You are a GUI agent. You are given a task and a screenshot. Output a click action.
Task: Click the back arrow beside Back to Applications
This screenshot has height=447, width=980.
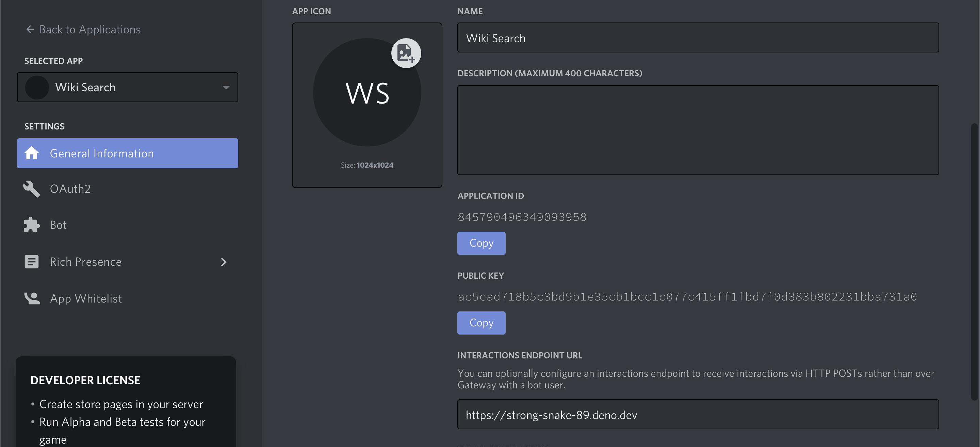tap(30, 29)
